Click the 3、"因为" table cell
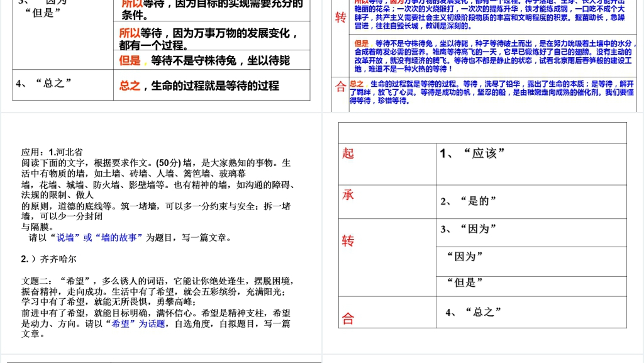The image size is (644, 363). point(528,229)
